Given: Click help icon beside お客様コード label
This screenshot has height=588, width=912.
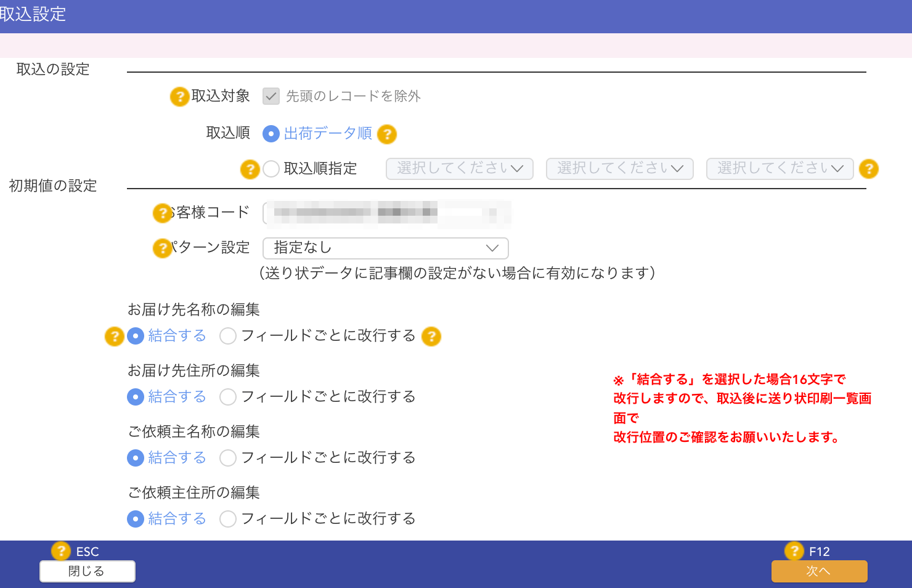Looking at the screenshot, I should pyautogui.click(x=162, y=213).
